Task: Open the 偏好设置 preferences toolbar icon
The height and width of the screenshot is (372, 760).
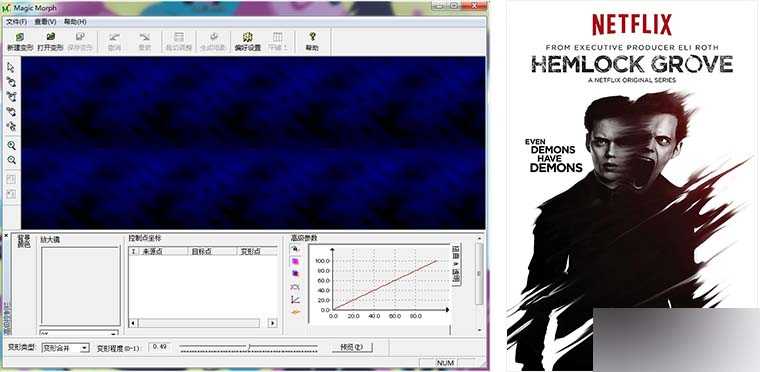Action: click(x=248, y=42)
